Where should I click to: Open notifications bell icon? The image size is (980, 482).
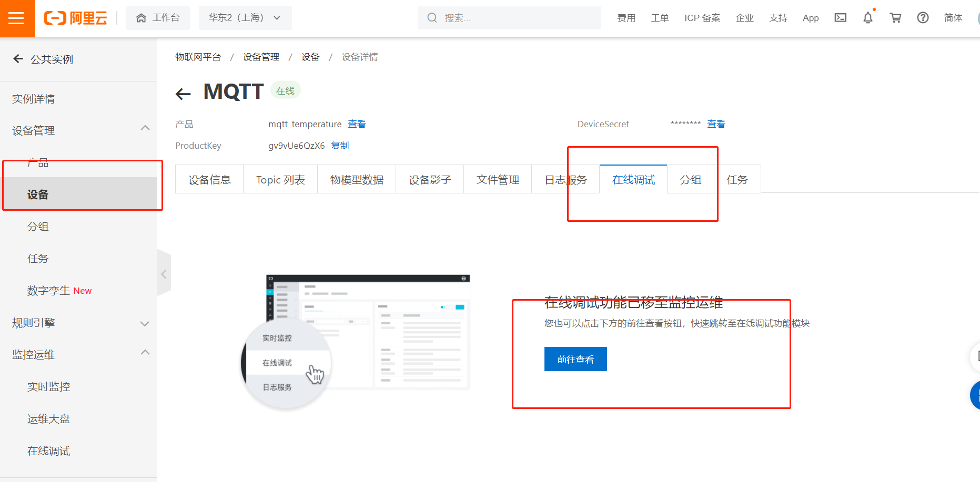(868, 18)
